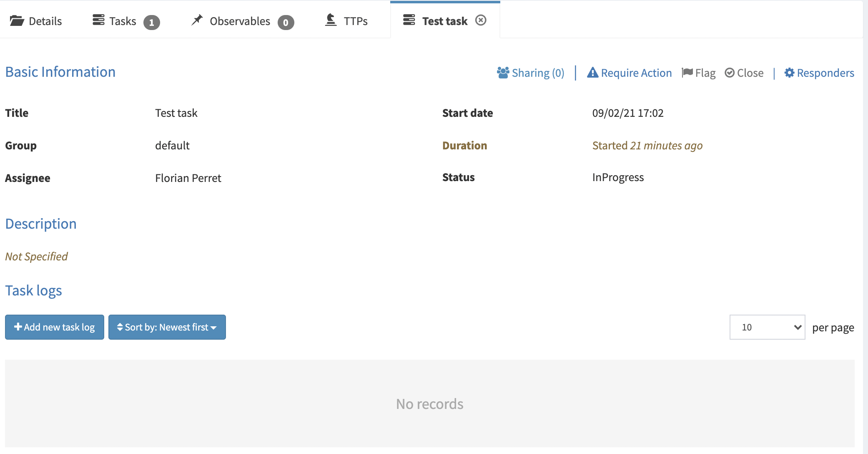Click the Tasks list icon
Viewport: 868px width, 454px height.
click(99, 20)
